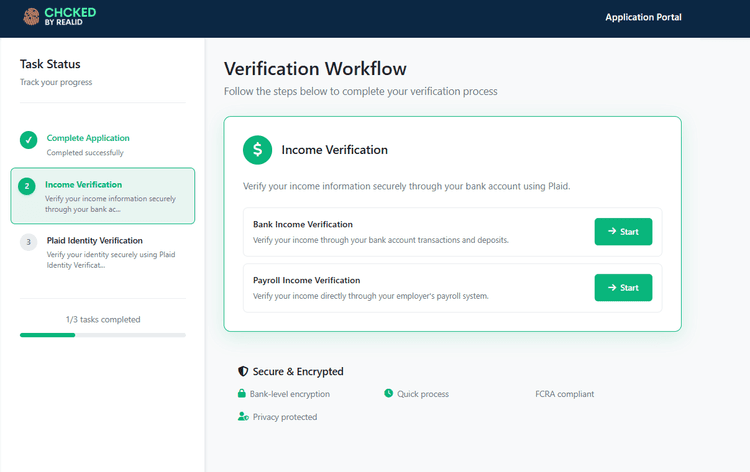Click the tasks completed progress bar

(x=103, y=335)
